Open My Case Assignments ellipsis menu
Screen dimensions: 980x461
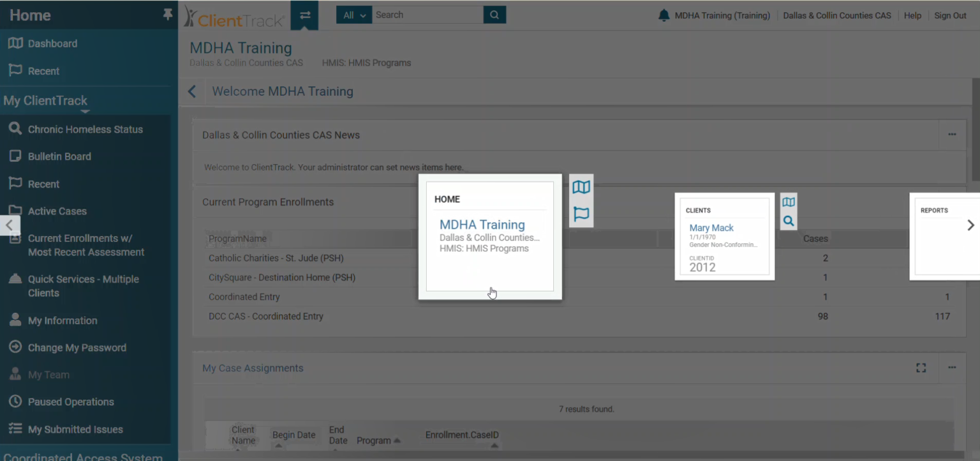(x=952, y=368)
